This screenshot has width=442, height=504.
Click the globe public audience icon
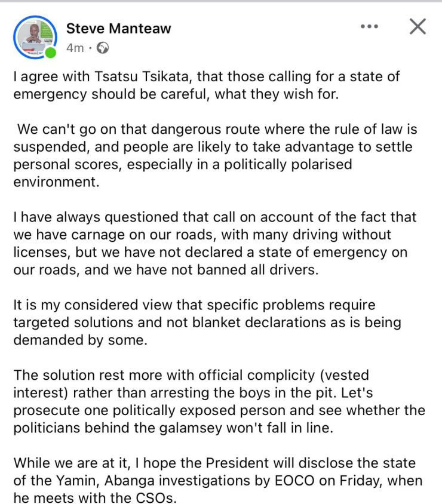coord(103,48)
